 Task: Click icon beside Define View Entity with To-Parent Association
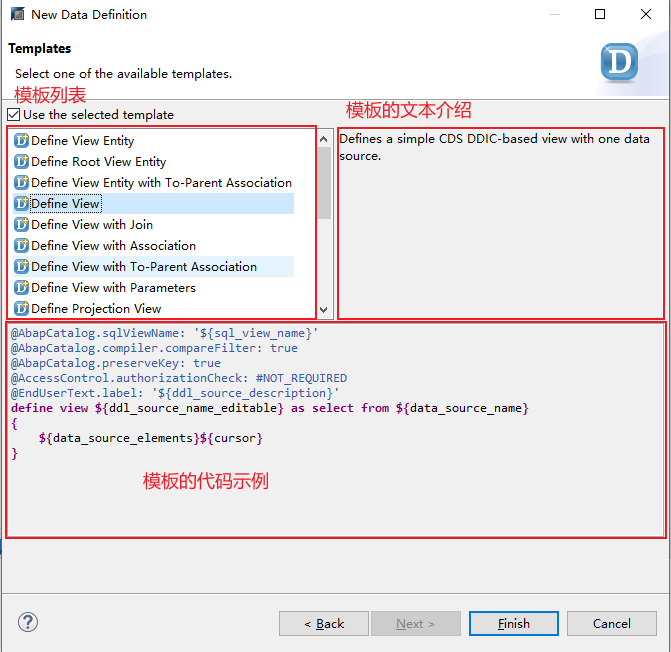click(21, 183)
